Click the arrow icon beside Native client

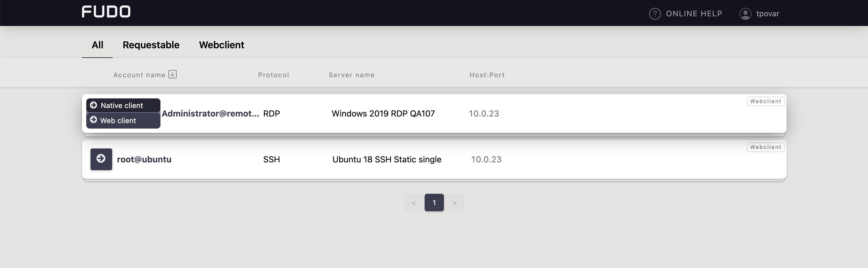(x=94, y=105)
